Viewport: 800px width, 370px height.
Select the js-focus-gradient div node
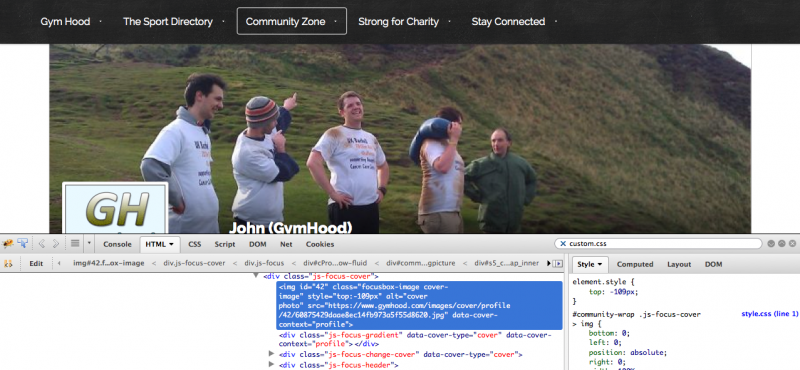pyautogui.click(x=415, y=339)
